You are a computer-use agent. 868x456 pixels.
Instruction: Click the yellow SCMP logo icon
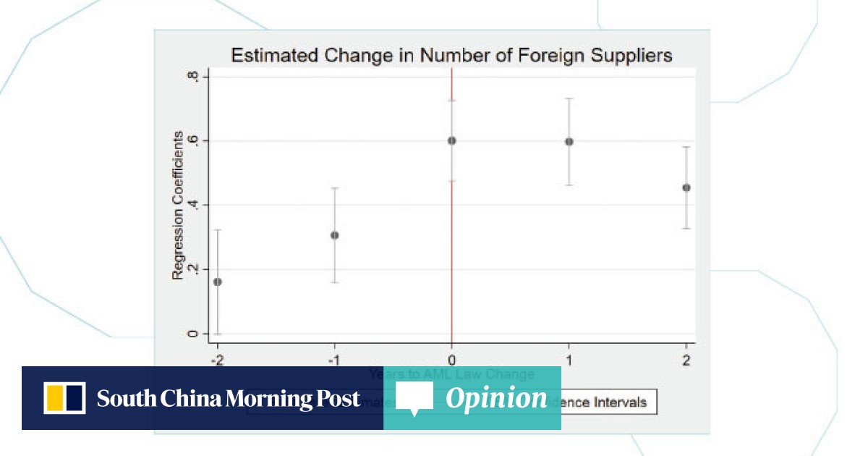65,398
